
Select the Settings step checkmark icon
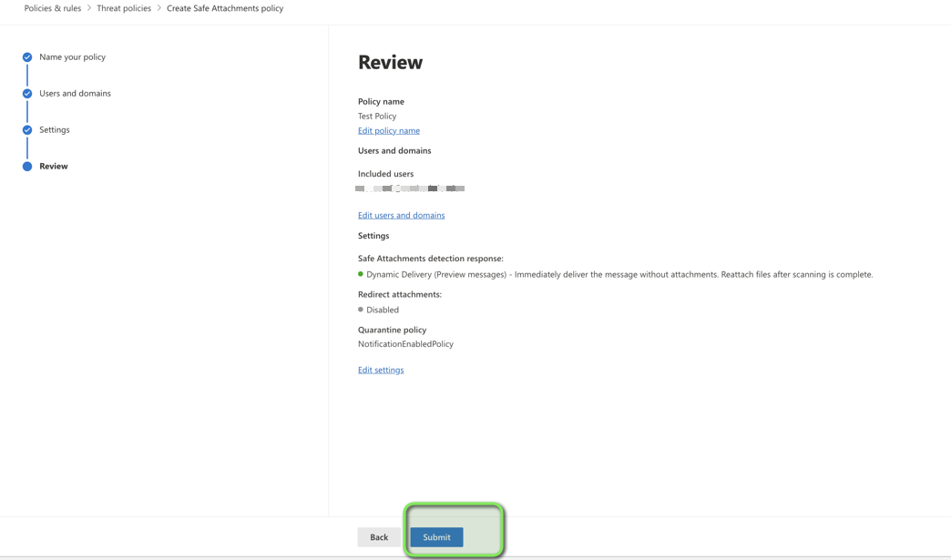(27, 130)
